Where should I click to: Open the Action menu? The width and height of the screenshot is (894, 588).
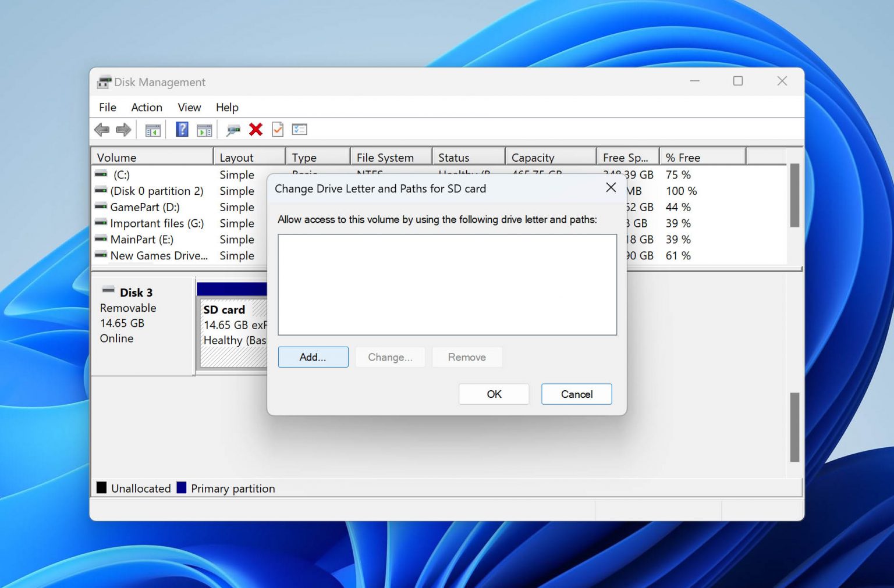[x=146, y=107]
